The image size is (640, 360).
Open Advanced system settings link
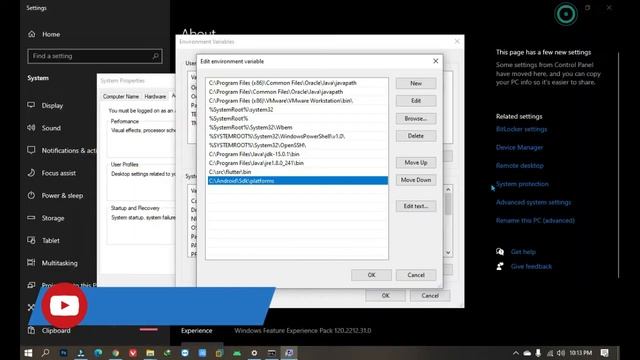pyautogui.click(x=533, y=202)
